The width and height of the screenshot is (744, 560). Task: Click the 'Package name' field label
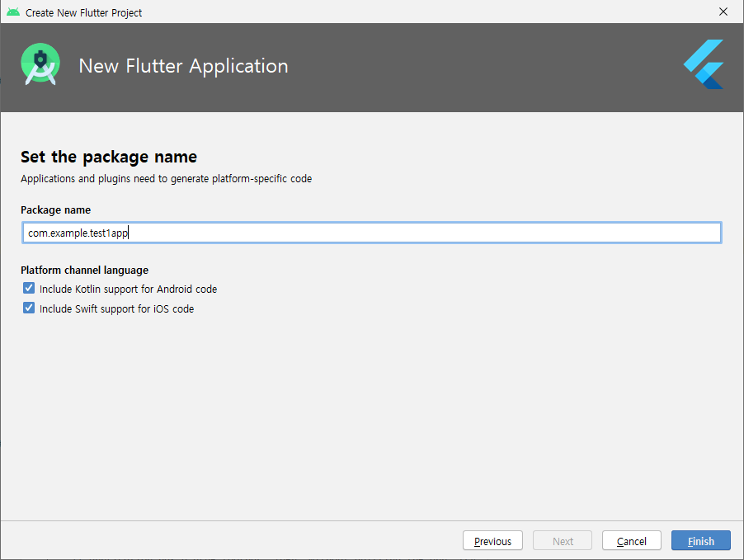[x=55, y=209]
